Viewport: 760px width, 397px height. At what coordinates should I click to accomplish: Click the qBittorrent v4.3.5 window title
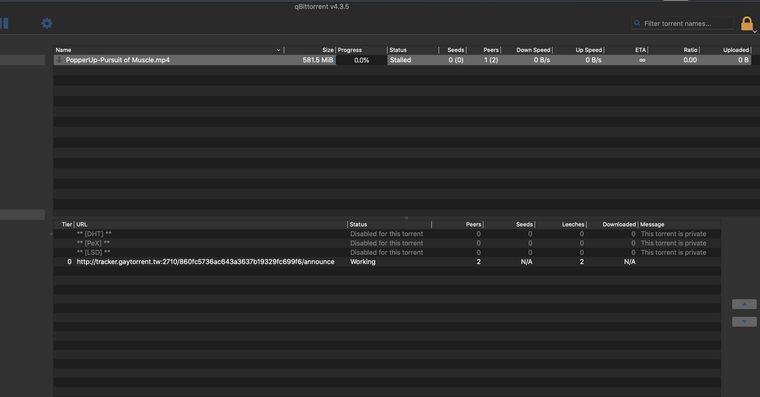[322, 7]
